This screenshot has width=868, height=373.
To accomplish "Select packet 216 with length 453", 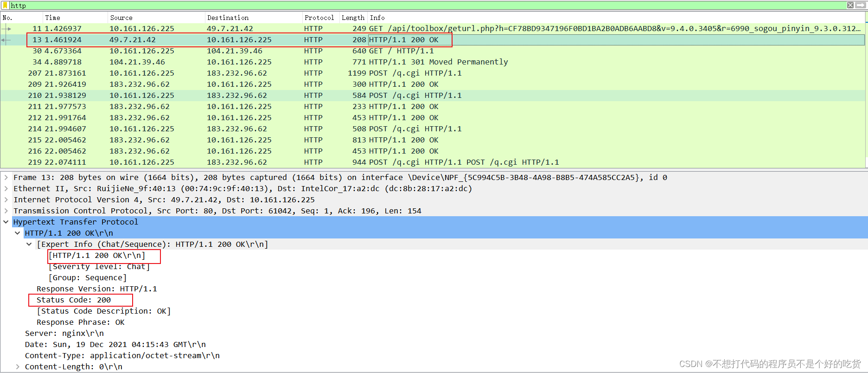I will pos(432,151).
